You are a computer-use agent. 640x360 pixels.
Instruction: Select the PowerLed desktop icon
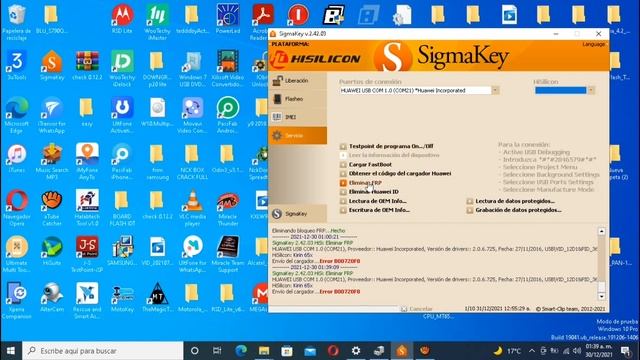[228, 18]
